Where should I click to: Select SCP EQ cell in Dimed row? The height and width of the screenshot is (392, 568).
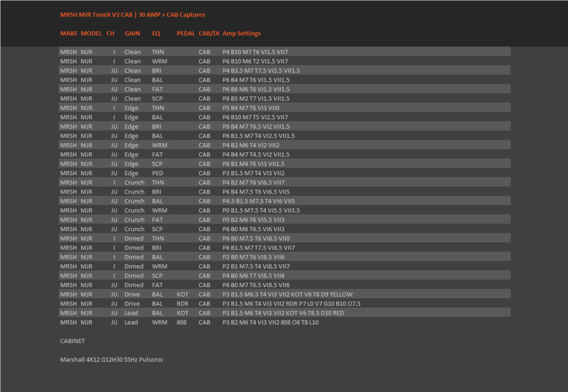point(157,276)
